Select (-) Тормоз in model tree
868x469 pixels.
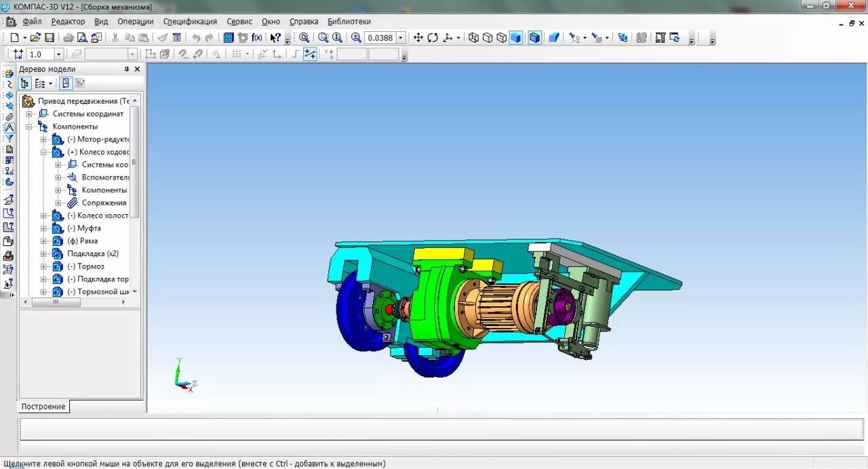coord(85,266)
